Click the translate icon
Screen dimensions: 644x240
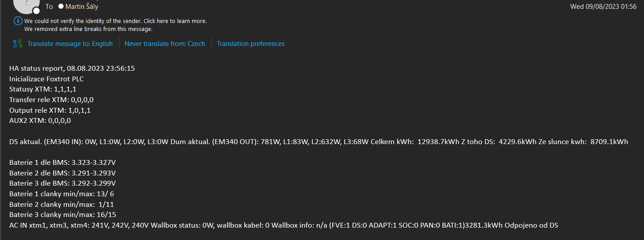pos(18,43)
